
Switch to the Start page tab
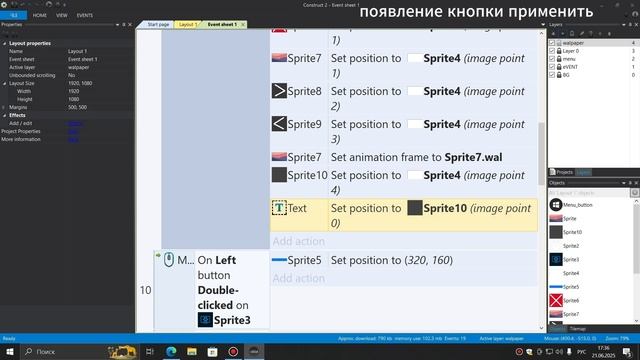pos(158,24)
